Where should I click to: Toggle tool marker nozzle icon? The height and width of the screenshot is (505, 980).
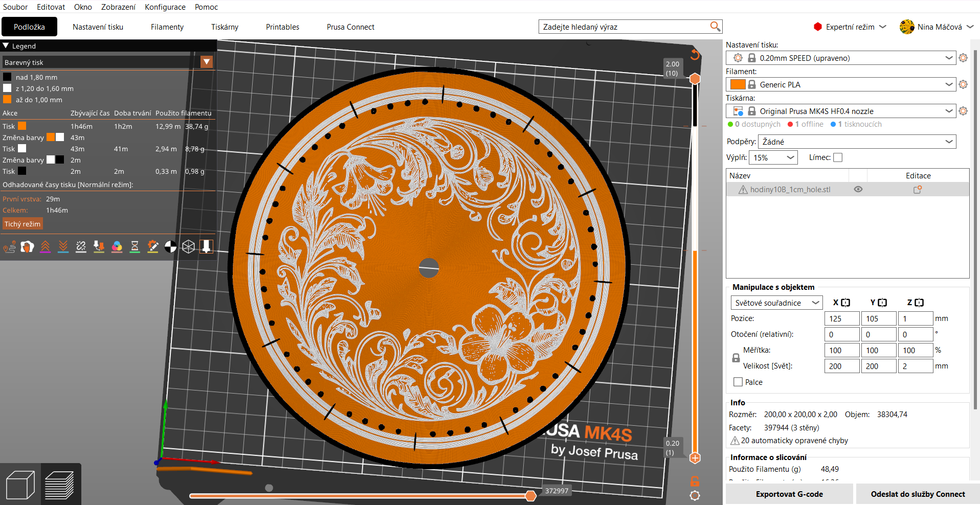[206, 247]
